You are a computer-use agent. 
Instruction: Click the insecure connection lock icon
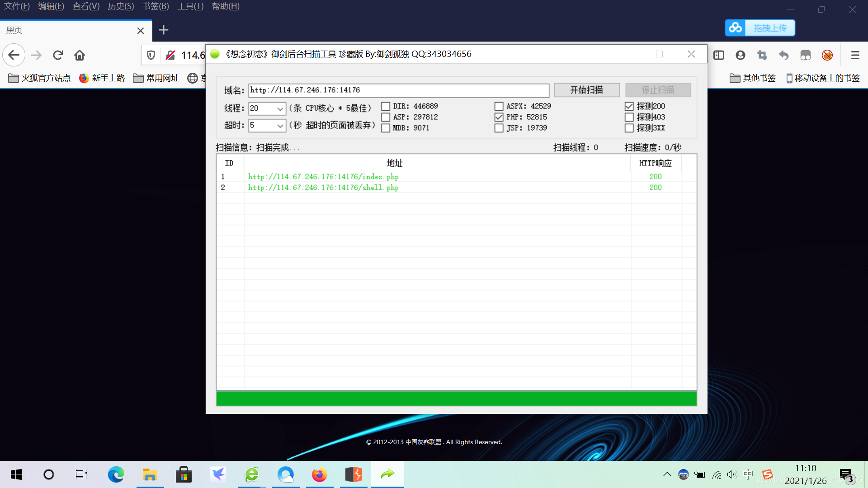pos(170,55)
